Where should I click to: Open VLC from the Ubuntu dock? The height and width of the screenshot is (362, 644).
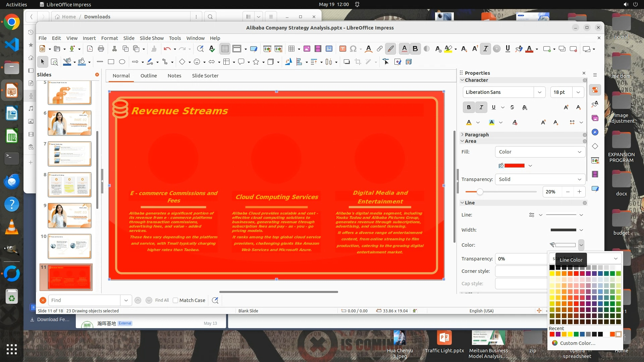(x=12, y=228)
